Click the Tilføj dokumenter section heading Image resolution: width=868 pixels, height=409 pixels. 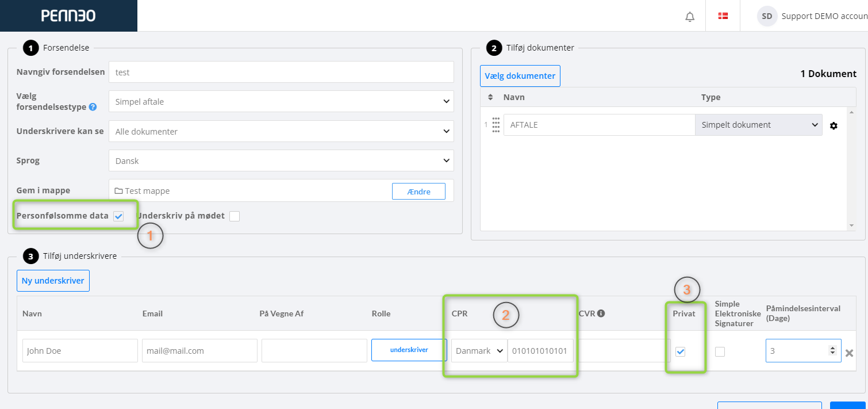coord(540,48)
